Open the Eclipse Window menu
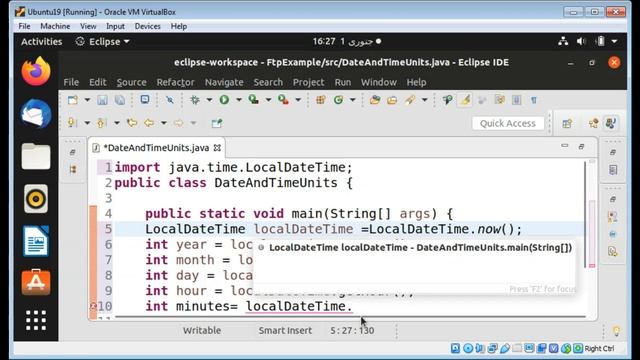 tap(379, 82)
